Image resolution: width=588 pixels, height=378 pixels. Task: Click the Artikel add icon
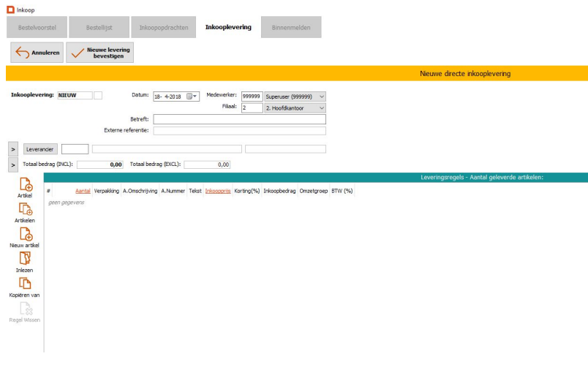(x=25, y=186)
